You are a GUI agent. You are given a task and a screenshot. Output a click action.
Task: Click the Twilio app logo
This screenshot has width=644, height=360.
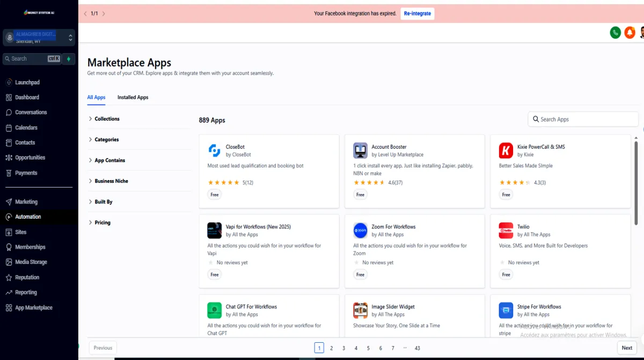[x=506, y=231]
